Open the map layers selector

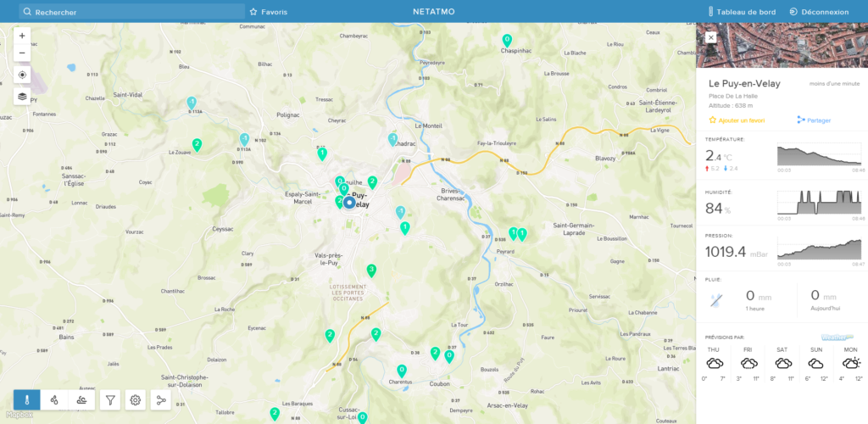tap(22, 97)
